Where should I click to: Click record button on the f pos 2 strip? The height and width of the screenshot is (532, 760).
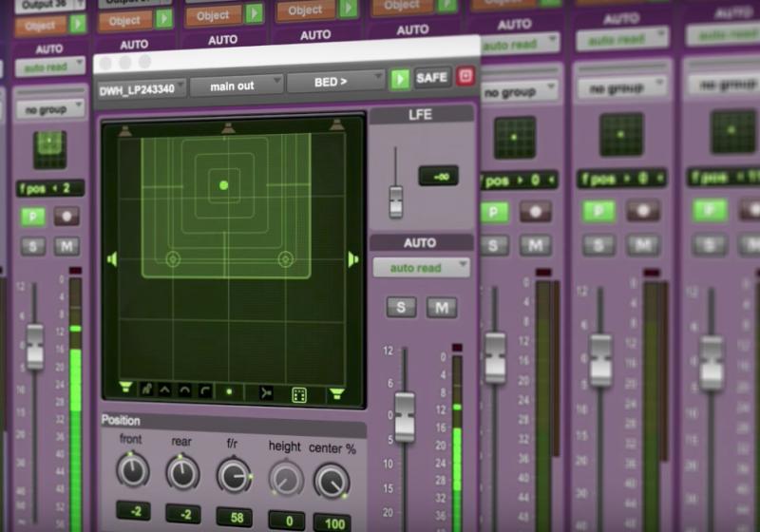tap(66, 216)
